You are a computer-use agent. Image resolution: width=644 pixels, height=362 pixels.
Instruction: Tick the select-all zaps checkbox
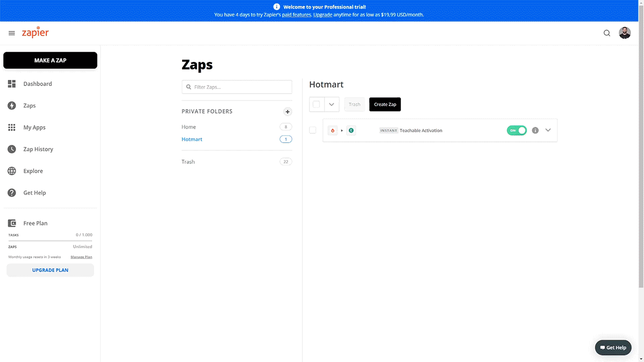[x=316, y=105]
